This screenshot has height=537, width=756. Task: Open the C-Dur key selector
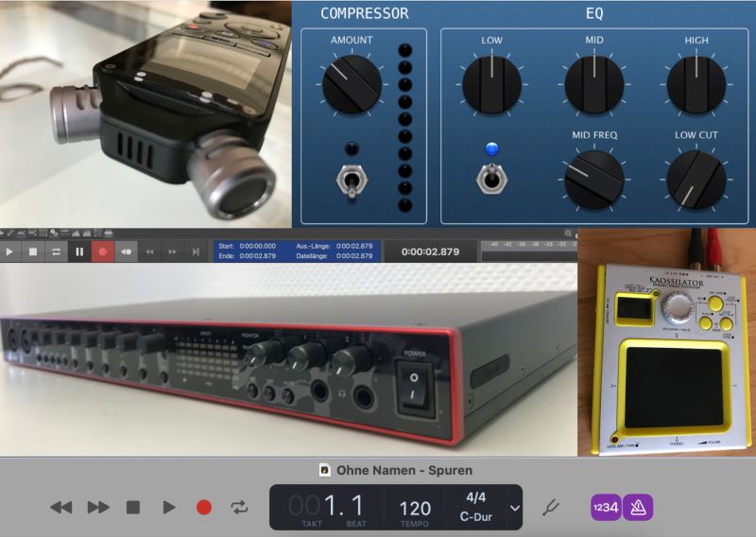tap(476, 517)
